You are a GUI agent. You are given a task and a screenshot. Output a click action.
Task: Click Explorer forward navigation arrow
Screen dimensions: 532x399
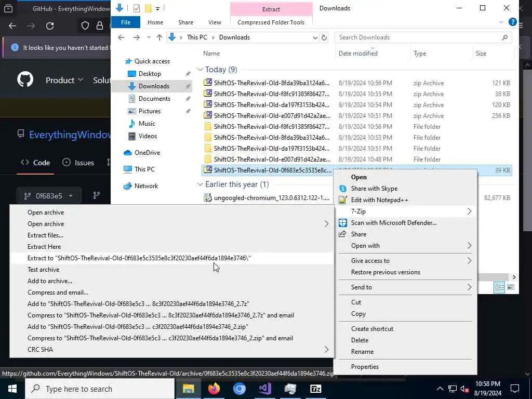137,37
